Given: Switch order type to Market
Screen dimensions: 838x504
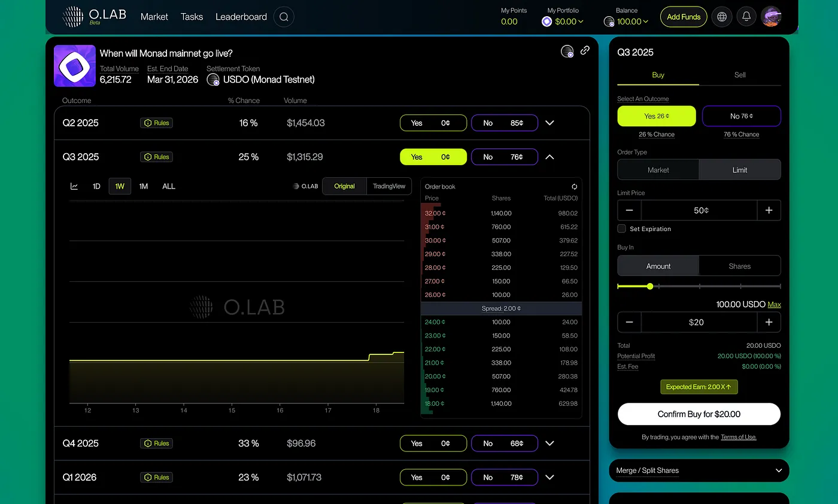Looking at the screenshot, I should [658, 170].
